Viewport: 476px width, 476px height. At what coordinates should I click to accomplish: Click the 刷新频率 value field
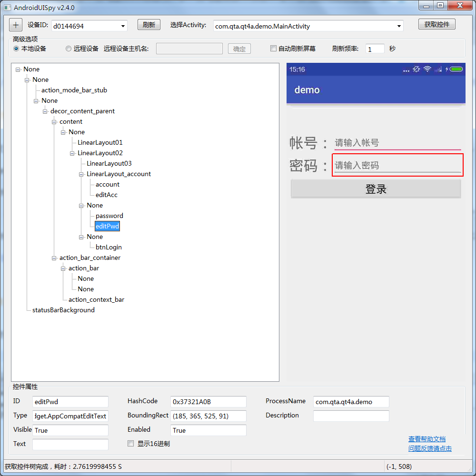pos(375,49)
